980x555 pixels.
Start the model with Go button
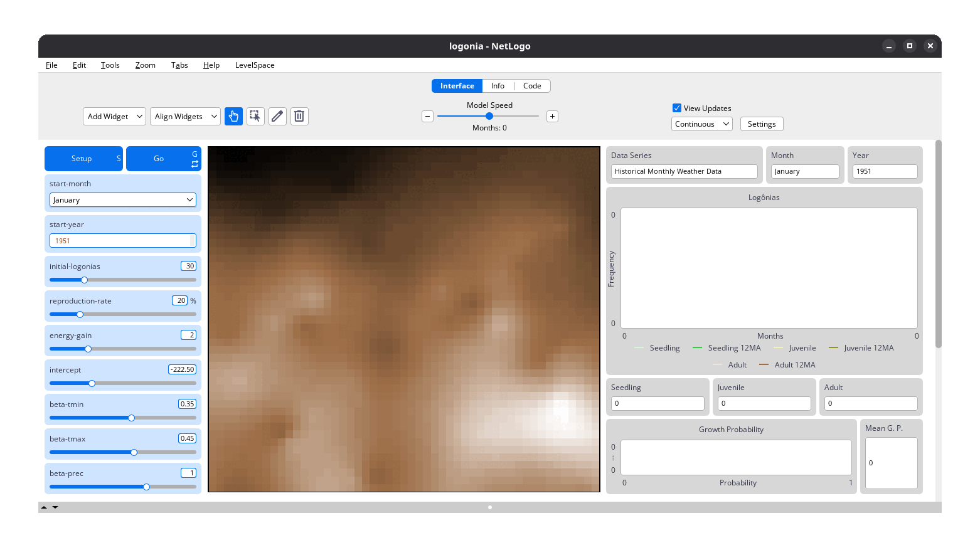159,159
